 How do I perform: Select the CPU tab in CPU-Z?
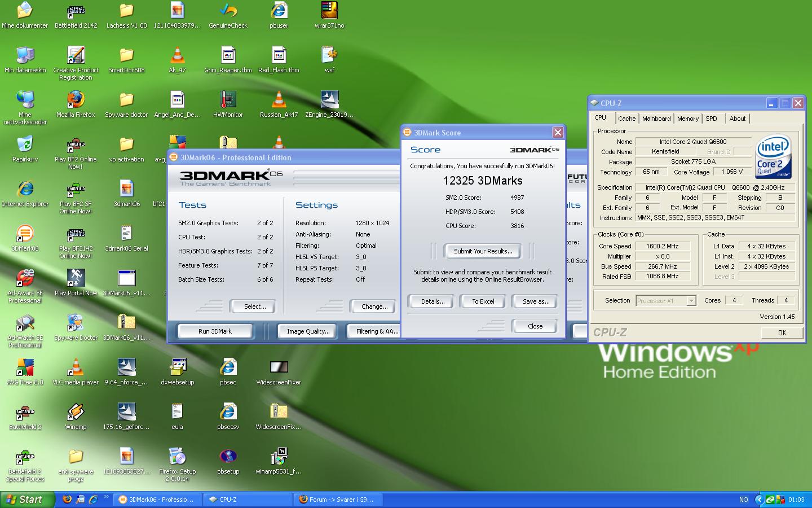coord(601,117)
